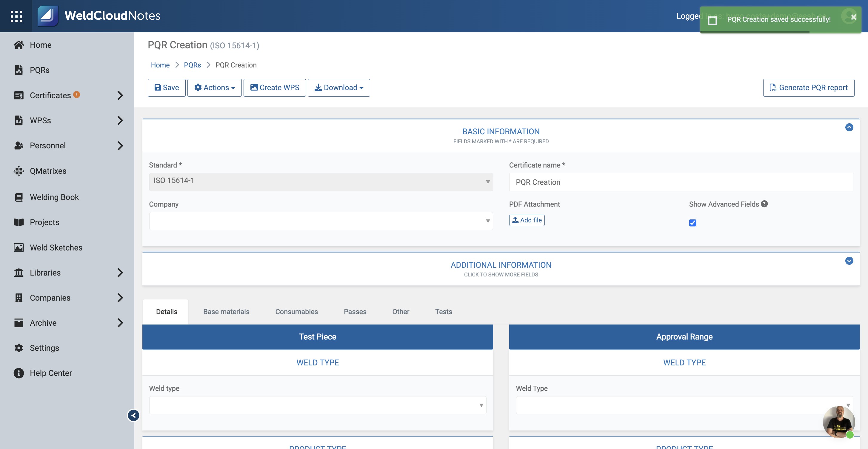Open the Test Piece Weld type dropdown
The height and width of the screenshot is (449, 868).
point(317,405)
